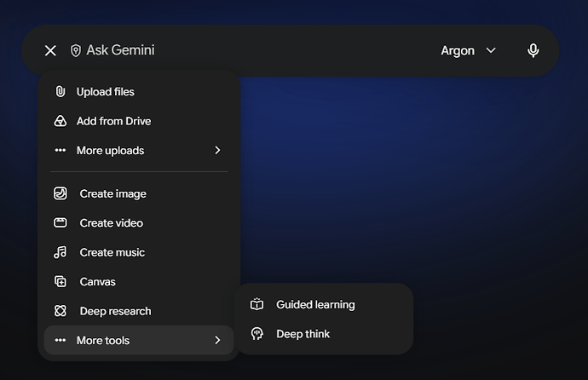588x380 pixels.
Task: Start Deep research
Action: [139, 311]
